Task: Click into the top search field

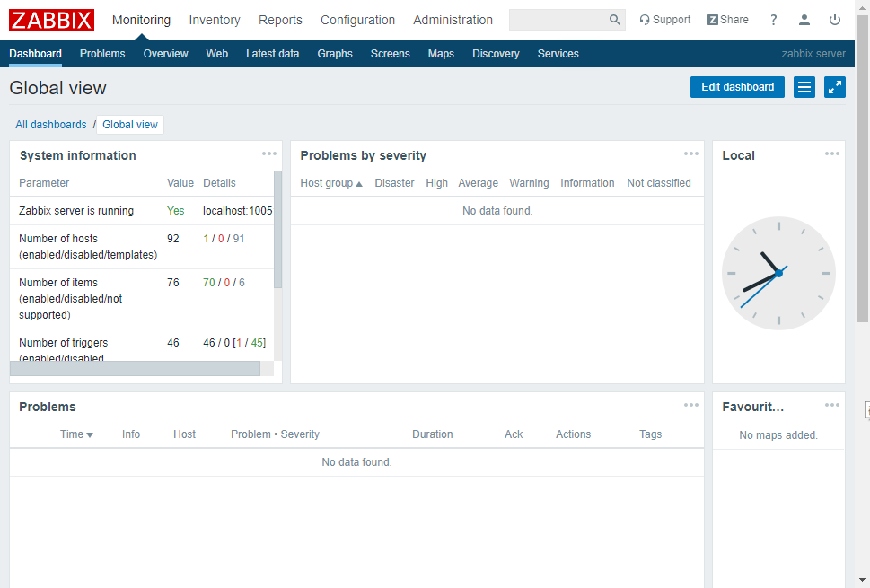Action: 557,20
